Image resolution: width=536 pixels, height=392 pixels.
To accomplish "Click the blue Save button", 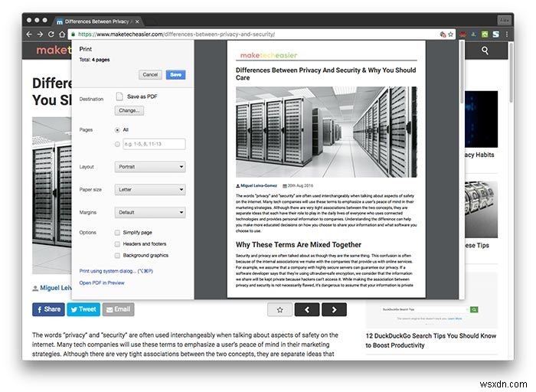I will 175,74.
